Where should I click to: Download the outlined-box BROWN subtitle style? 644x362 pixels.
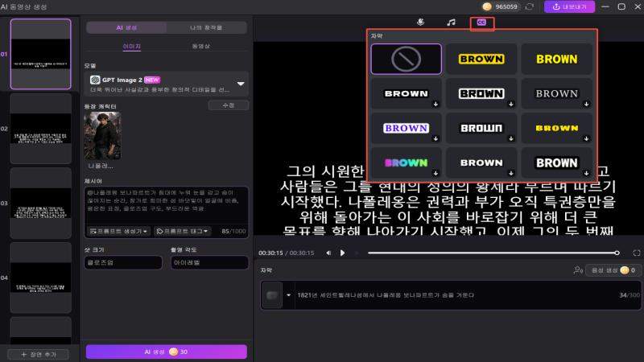(x=511, y=105)
